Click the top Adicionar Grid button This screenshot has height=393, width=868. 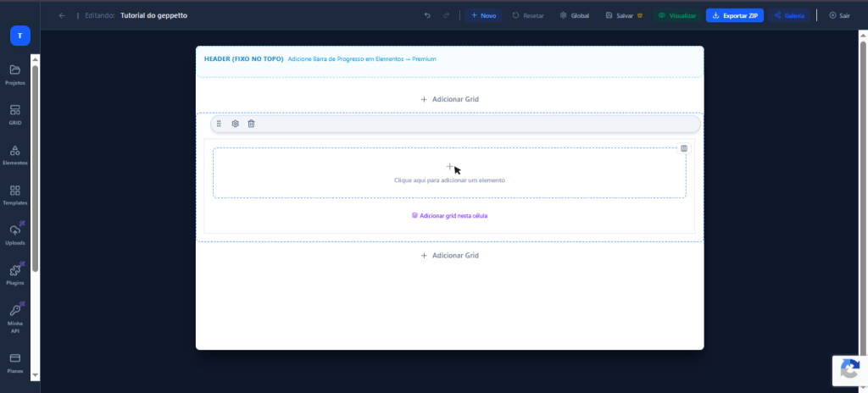pyautogui.click(x=449, y=99)
